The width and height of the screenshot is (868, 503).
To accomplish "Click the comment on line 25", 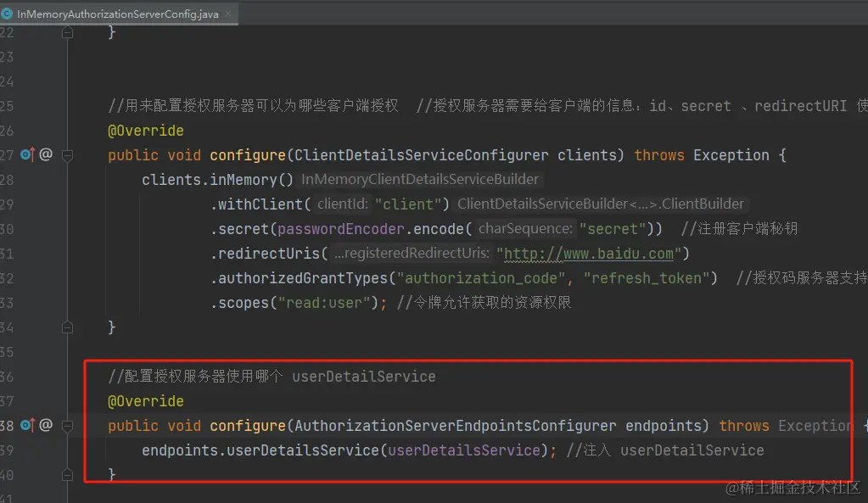I will 487,106.
